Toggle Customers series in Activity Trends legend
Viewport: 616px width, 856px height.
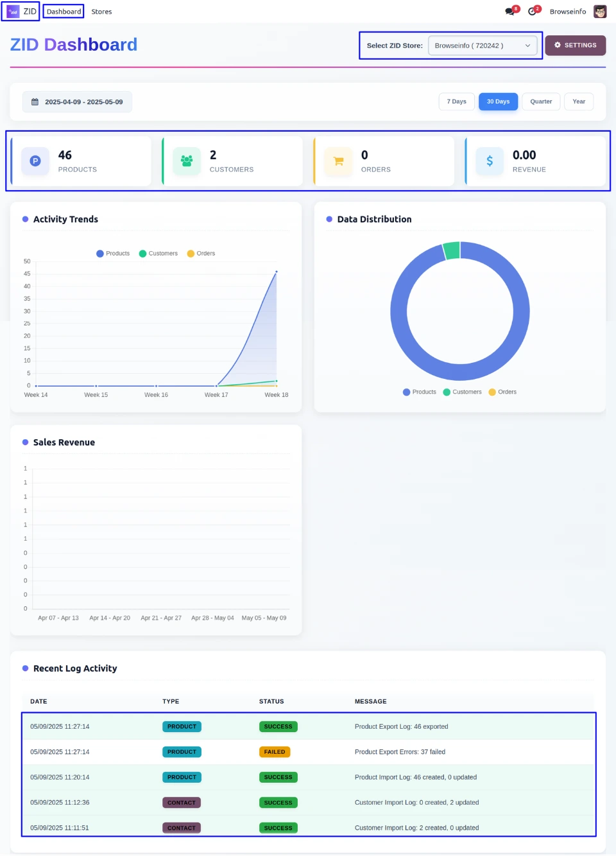[158, 254]
